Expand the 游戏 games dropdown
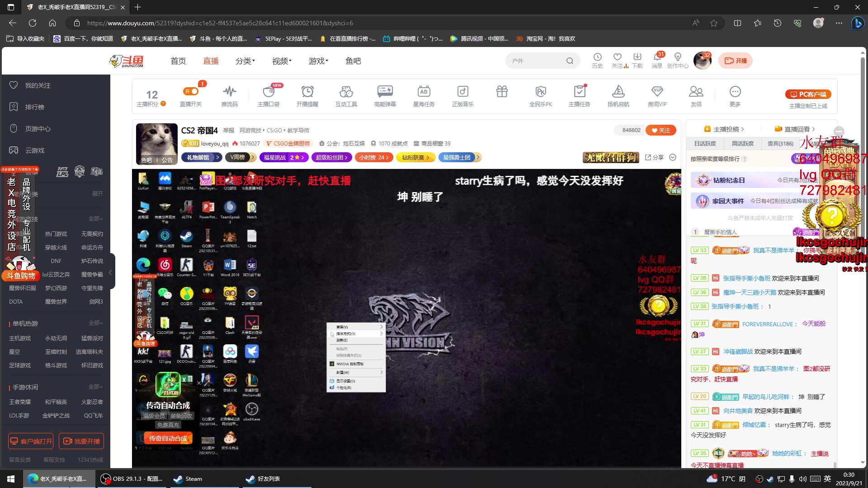The height and width of the screenshot is (488, 868). (x=319, y=61)
